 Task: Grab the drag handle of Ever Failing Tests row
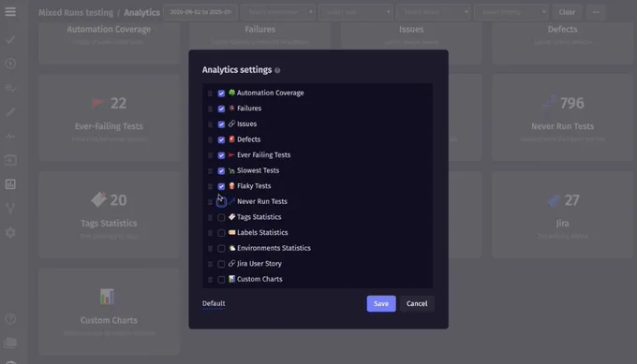[210, 155]
